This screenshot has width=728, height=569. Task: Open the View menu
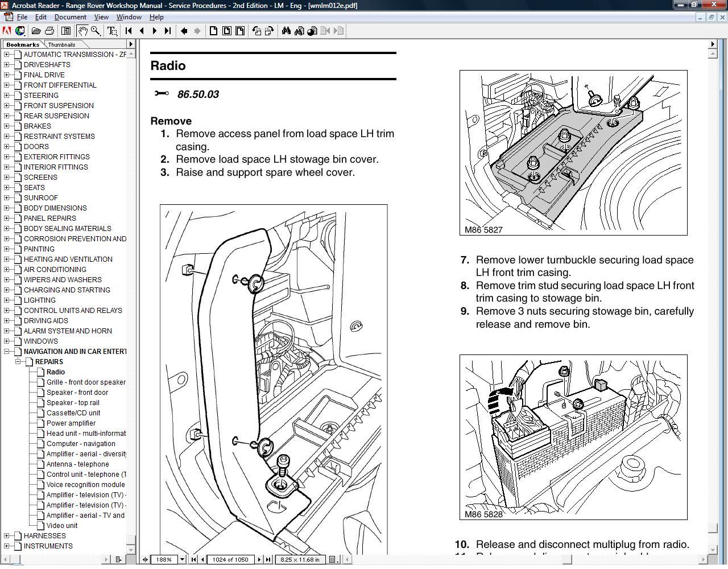point(101,17)
